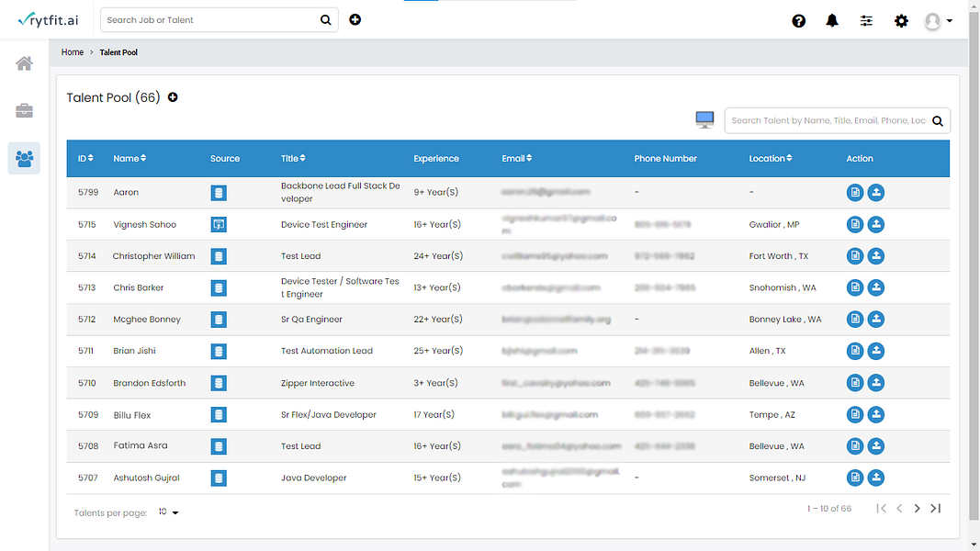The width and height of the screenshot is (980, 551).
Task: Click source icon for Vignesh Sahoo
Action: [x=219, y=224]
